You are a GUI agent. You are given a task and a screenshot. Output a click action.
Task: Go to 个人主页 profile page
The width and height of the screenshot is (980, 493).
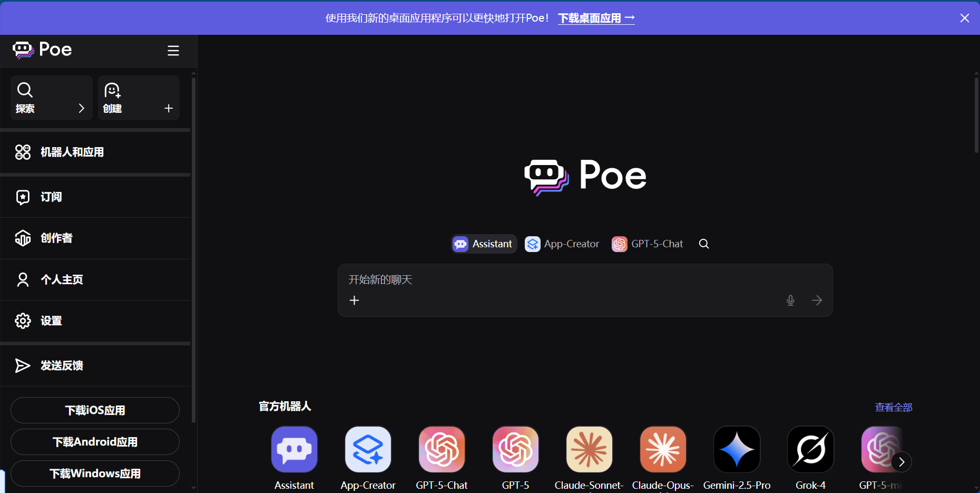(x=95, y=279)
